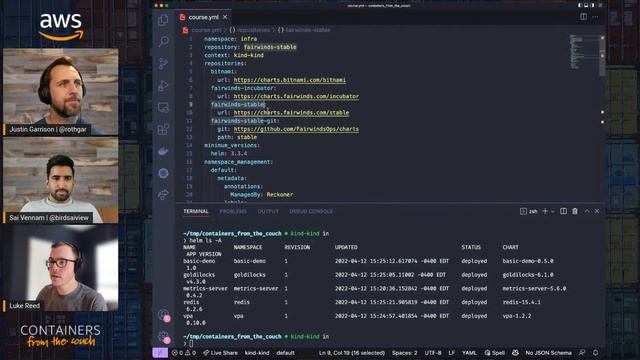Screen dimensions: 640x360
Task: Open the charts.bitnami.com/bitnami link
Action: coord(290,80)
